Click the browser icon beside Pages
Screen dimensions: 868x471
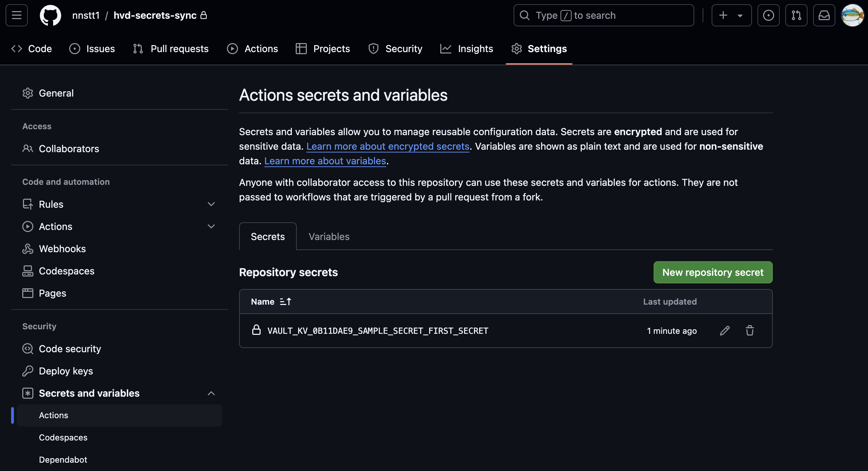pyautogui.click(x=28, y=293)
